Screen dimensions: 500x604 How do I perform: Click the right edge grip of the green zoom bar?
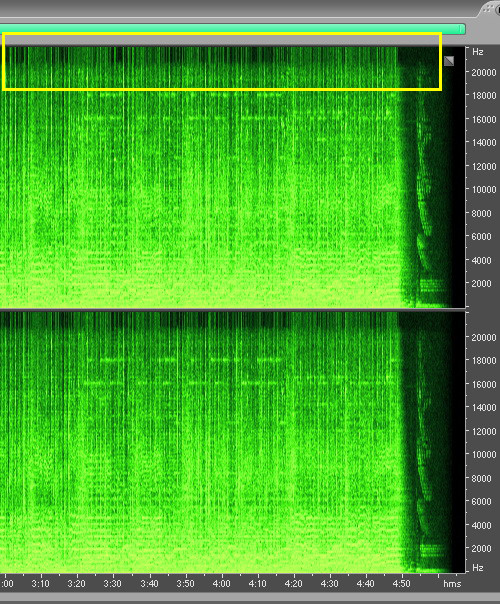[x=462, y=29]
